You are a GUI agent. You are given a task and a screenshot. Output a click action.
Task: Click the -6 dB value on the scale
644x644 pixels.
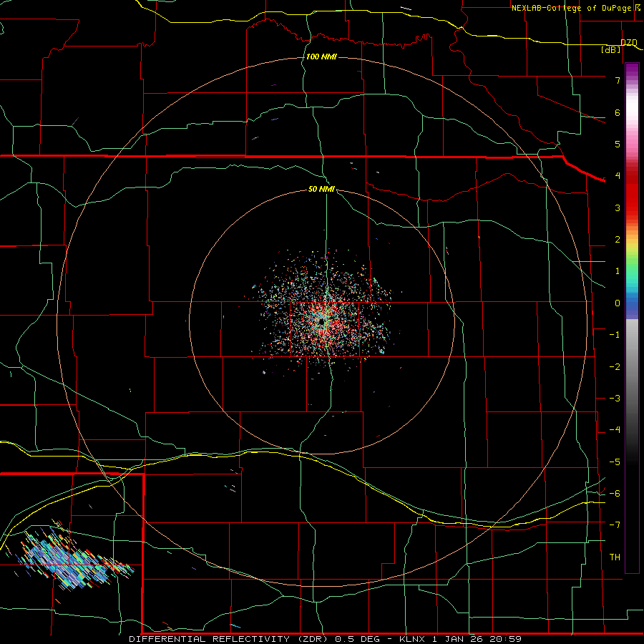tap(615, 494)
